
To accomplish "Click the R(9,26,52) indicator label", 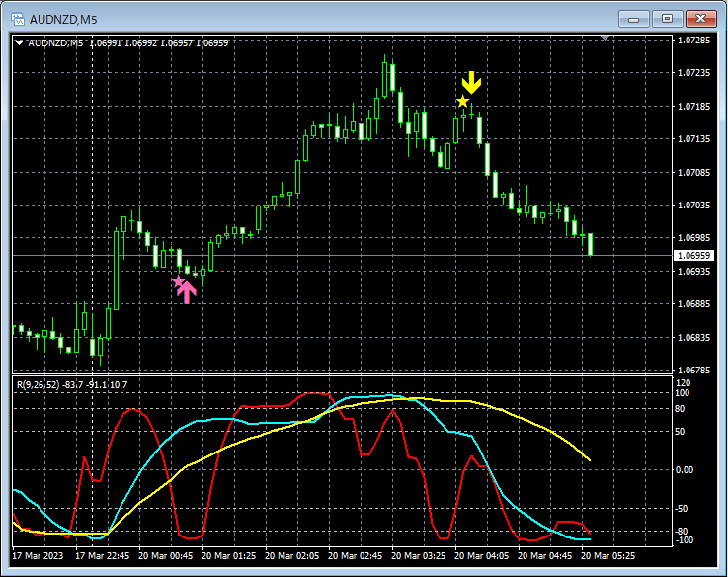I will tap(72, 384).
